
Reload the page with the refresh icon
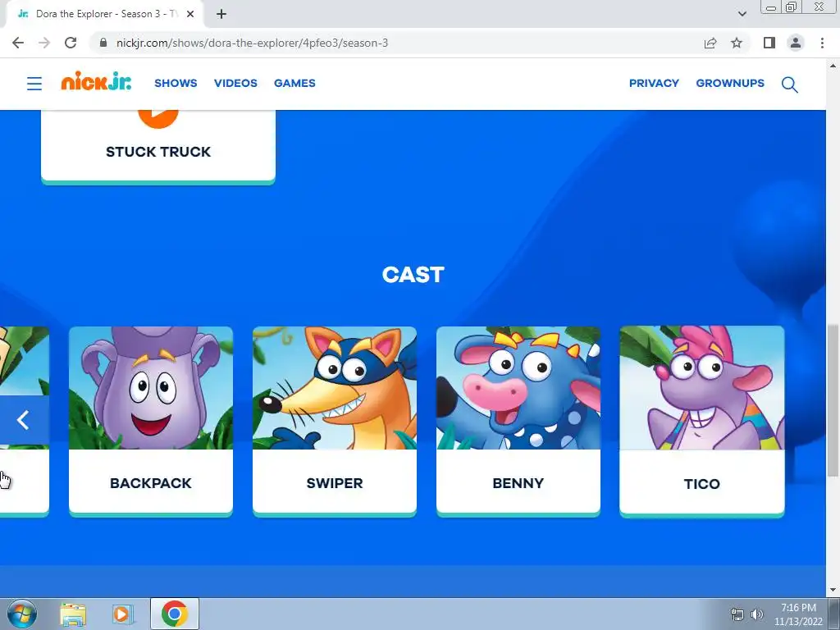click(x=71, y=43)
